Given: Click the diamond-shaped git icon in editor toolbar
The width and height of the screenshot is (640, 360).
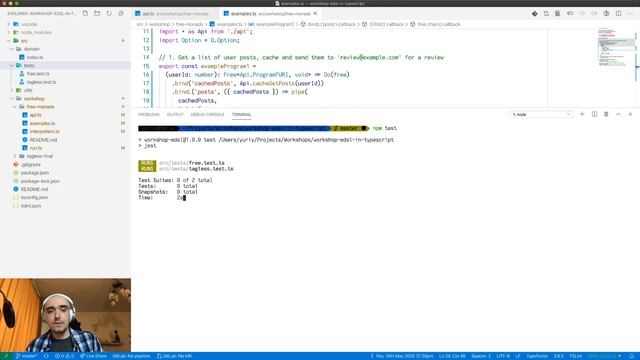Looking at the screenshot, I should coord(534,13).
